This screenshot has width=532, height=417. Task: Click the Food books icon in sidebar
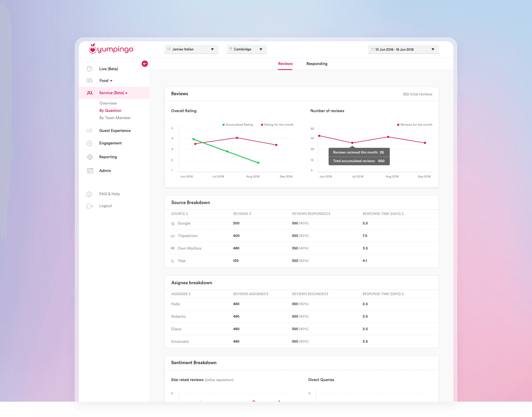[x=90, y=81]
